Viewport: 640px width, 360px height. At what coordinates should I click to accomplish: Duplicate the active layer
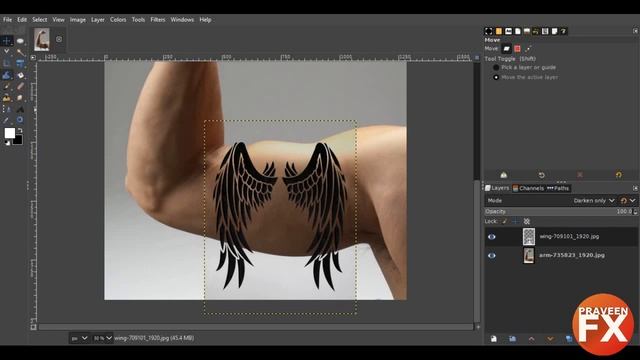coord(569,339)
